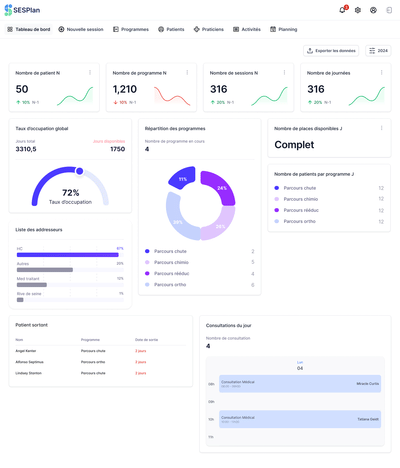This screenshot has width=400, height=468.
Task: Open the settings gear icon
Action: click(x=358, y=10)
